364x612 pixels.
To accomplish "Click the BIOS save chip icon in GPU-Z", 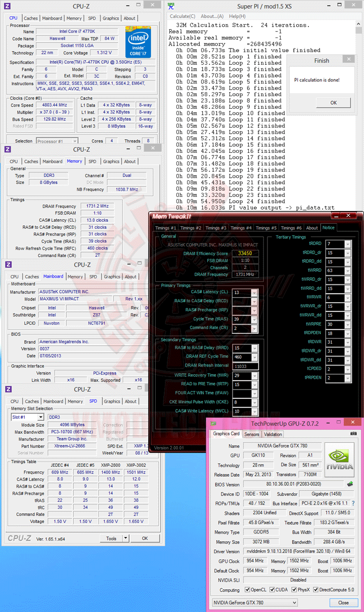I will [x=349, y=484].
